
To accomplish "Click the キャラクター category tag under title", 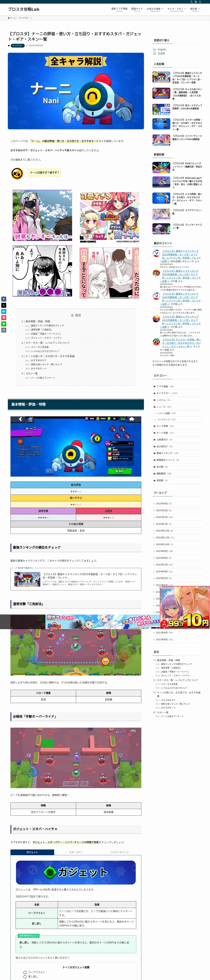I will (17, 46).
